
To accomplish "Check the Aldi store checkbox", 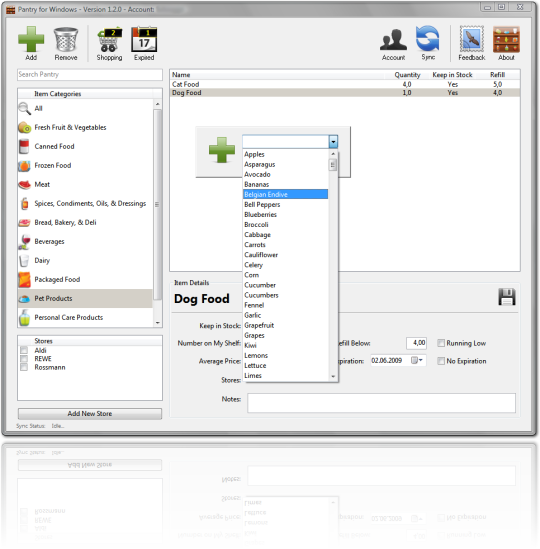I will coord(24,350).
